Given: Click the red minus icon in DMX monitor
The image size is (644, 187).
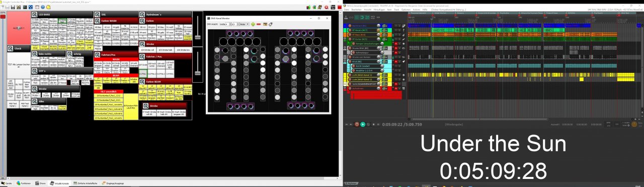Looking at the screenshot, I should [259, 24].
